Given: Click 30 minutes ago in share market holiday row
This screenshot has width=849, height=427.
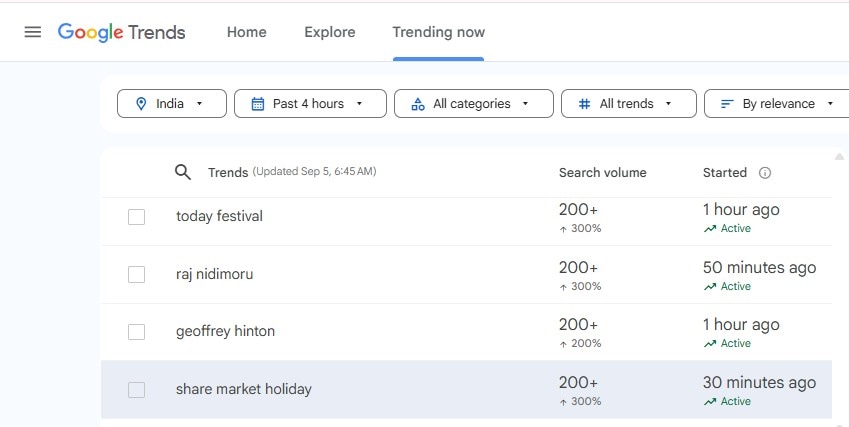Looking at the screenshot, I should (x=760, y=382).
